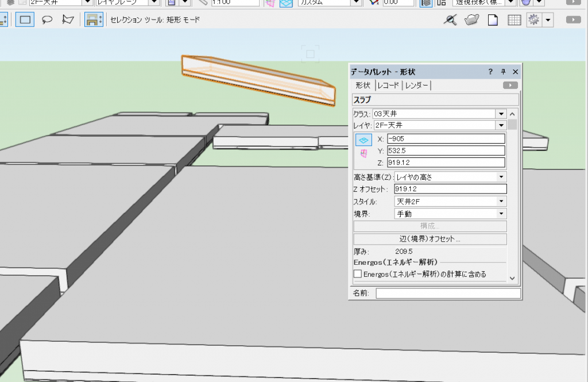This screenshot has width=588, height=382.
Task: Click the gray arrow button beside palette tabs
Action: click(510, 86)
